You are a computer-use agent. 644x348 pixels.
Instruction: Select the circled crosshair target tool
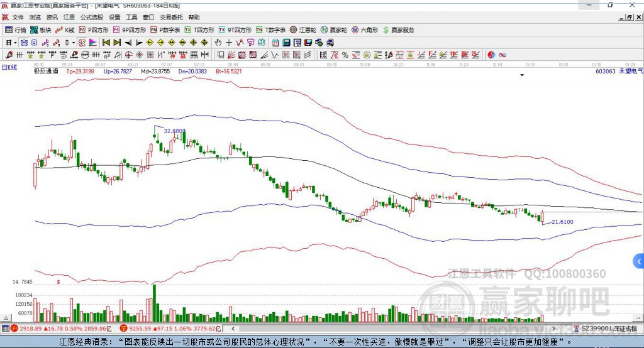point(128,55)
